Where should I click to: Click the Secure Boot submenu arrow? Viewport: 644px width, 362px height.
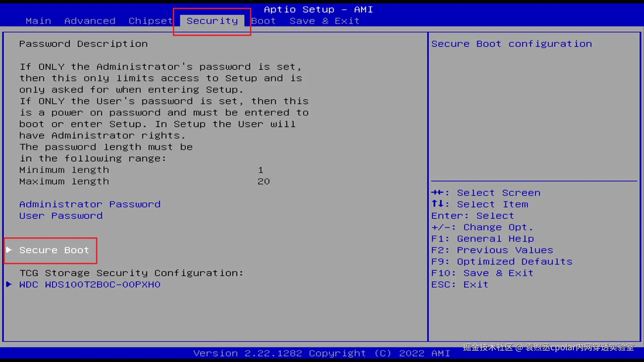coord(9,250)
